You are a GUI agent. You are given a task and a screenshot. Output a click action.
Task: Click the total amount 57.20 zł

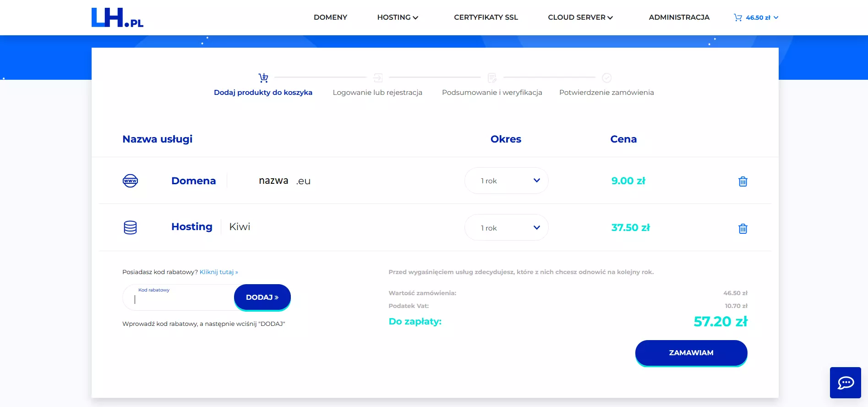click(721, 322)
